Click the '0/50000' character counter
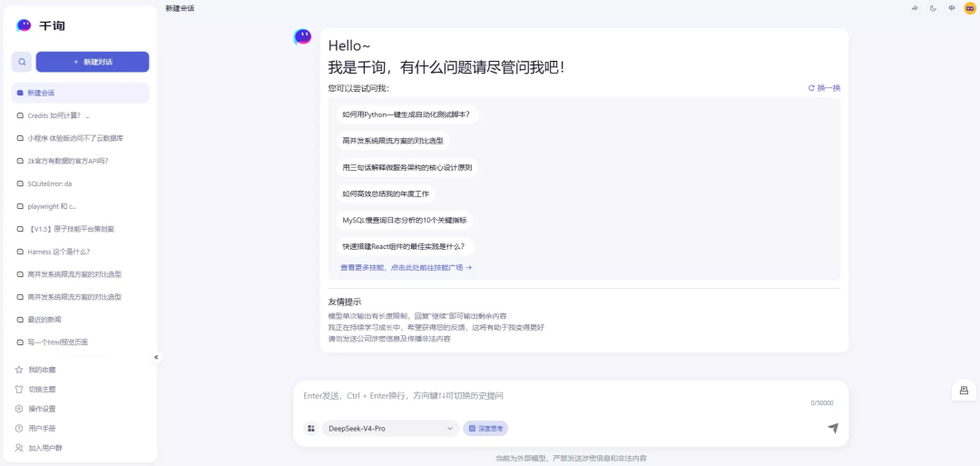Screen dimensions: 980x466 [822, 403]
